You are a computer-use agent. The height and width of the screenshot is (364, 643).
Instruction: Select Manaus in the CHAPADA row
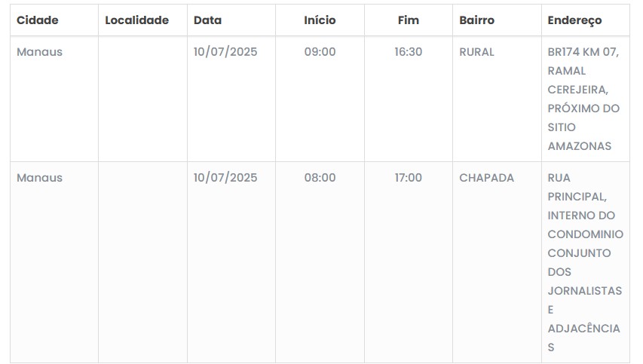39,178
